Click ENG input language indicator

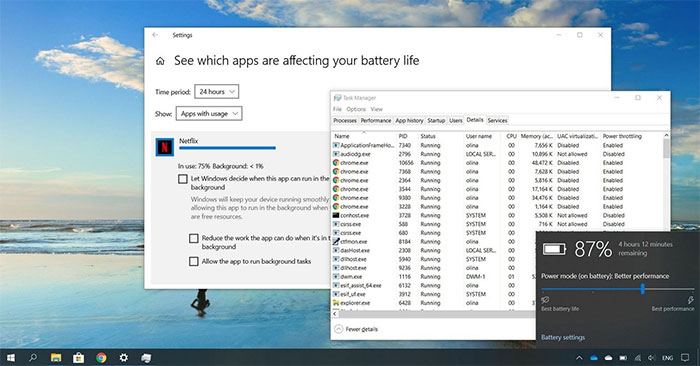667,358
